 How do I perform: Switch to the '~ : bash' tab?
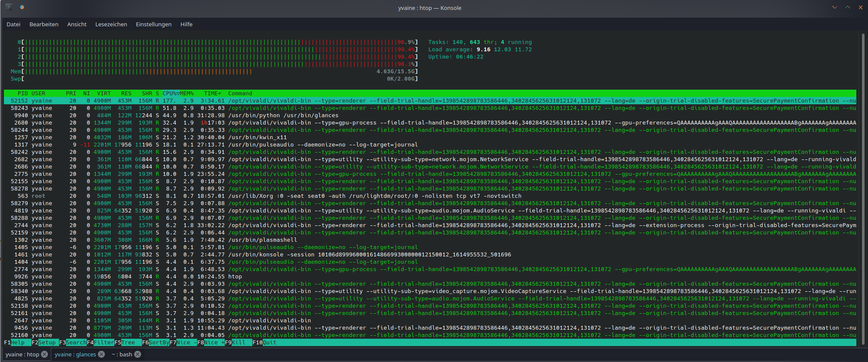(x=122, y=354)
